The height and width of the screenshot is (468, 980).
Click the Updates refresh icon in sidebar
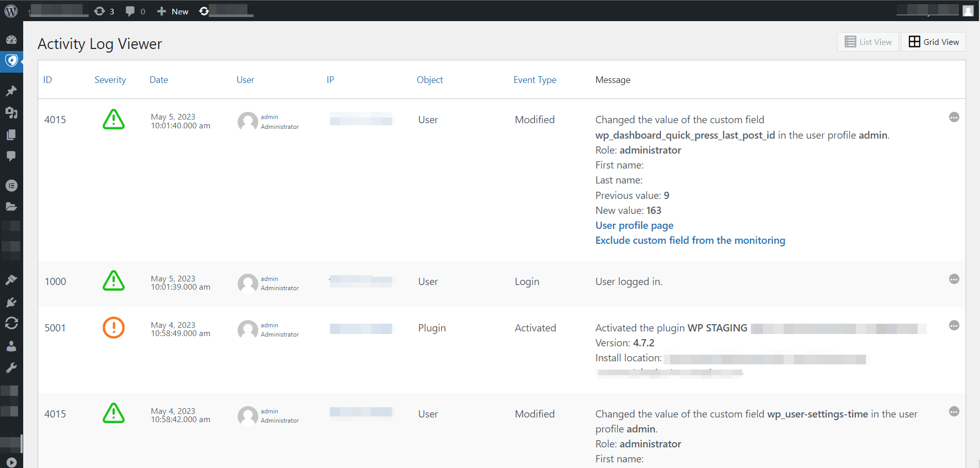(11, 323)
